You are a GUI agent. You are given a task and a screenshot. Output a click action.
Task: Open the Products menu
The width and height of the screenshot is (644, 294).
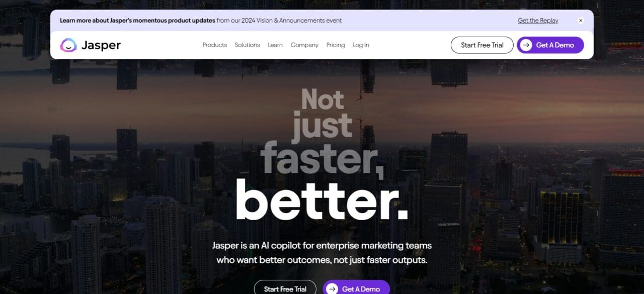pyautogui.click(x=215, y=45)
